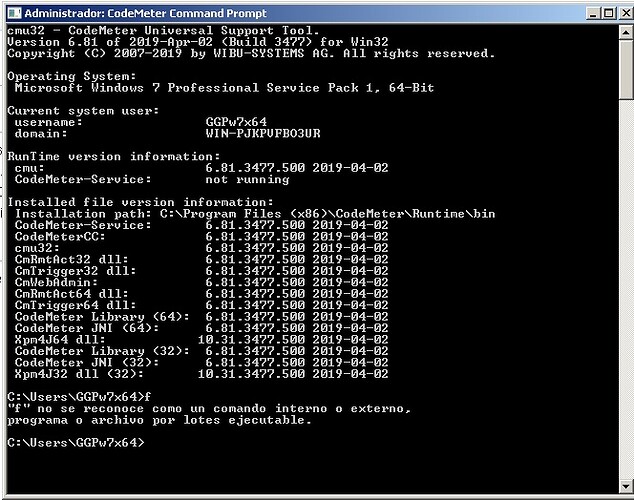Click the 'cmu32:' version row
This screenshot has width=634, height=500.
201,248
